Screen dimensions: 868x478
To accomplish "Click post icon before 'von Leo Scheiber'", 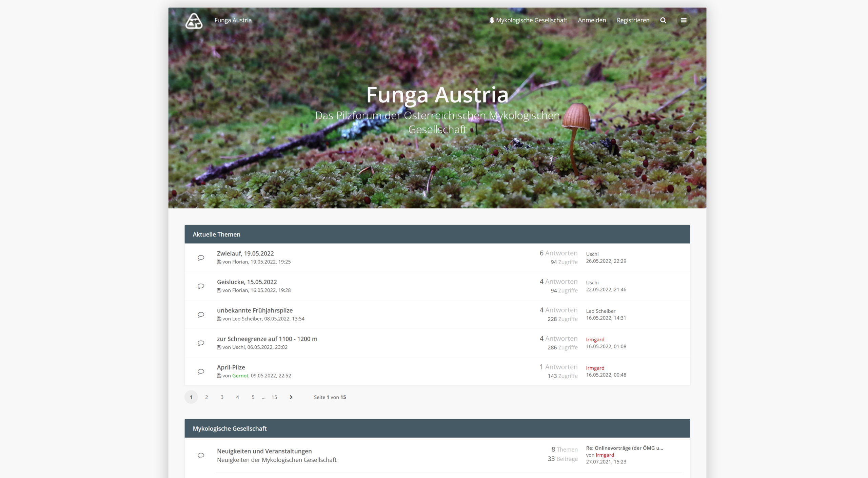I will (219, 319).
